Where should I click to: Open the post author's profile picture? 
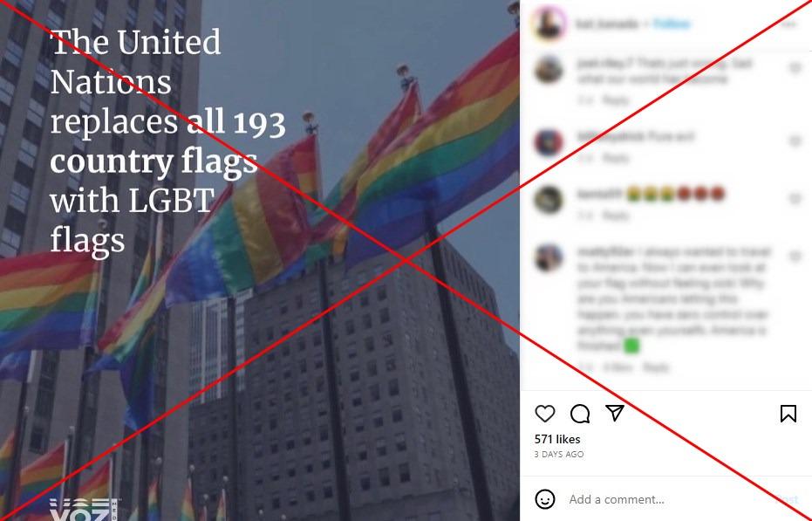click(x=549, y=24)
